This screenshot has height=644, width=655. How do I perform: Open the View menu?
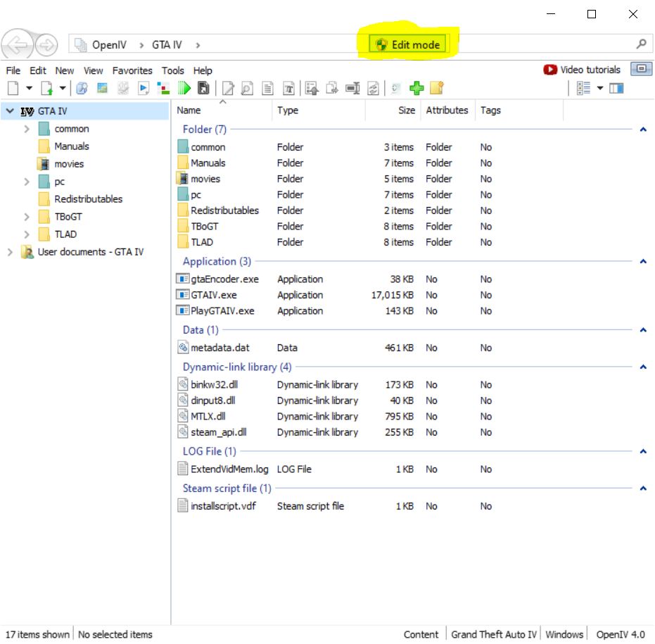[93, 70]
